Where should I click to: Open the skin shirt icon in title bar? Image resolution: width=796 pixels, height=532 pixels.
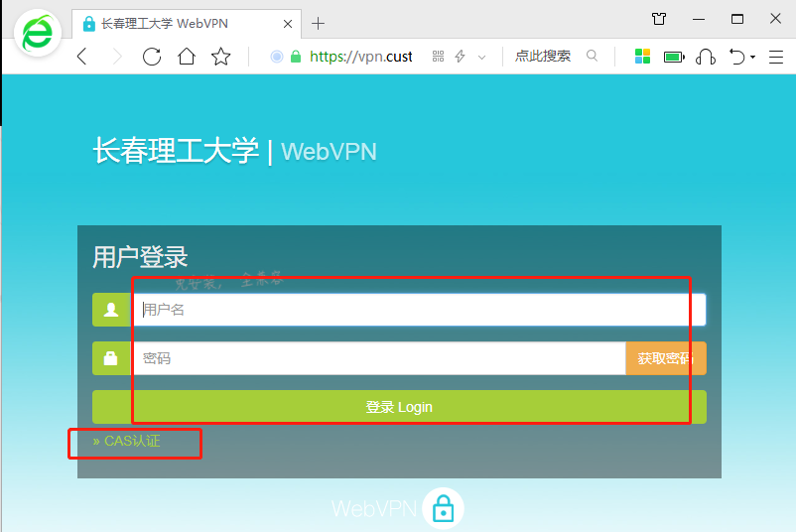(659, 19)
